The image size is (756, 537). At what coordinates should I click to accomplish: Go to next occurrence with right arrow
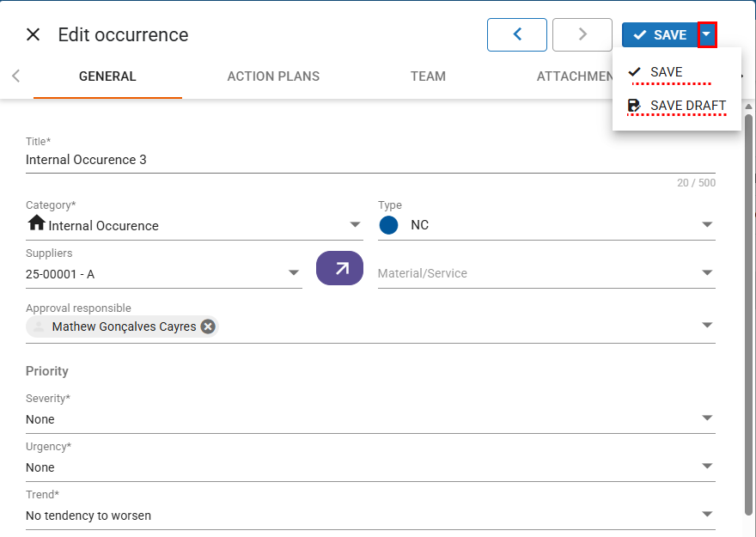pyautogui.click(x=582, y=34)
